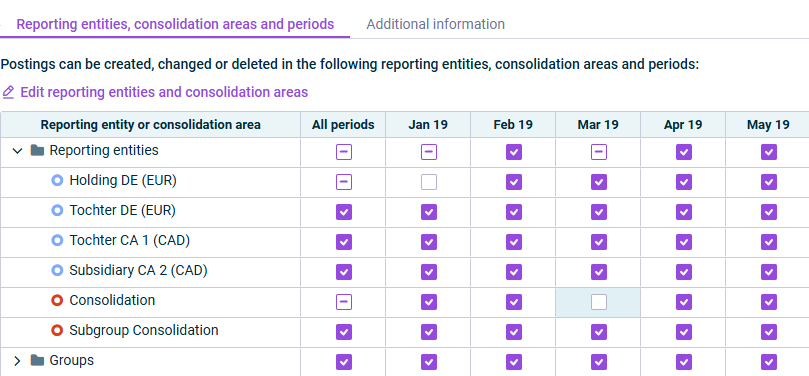
Task: Uncheck All periods for Tochter DE (EUR)
Action: (344, 212)
